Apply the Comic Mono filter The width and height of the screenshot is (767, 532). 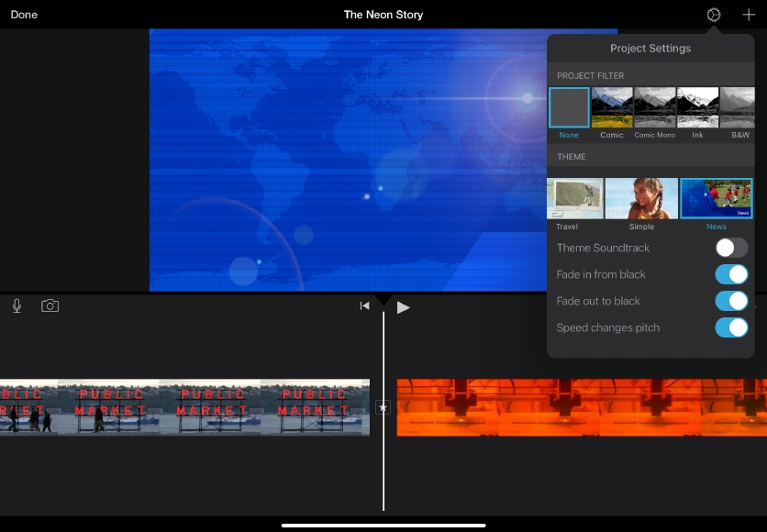click(655, 107)
